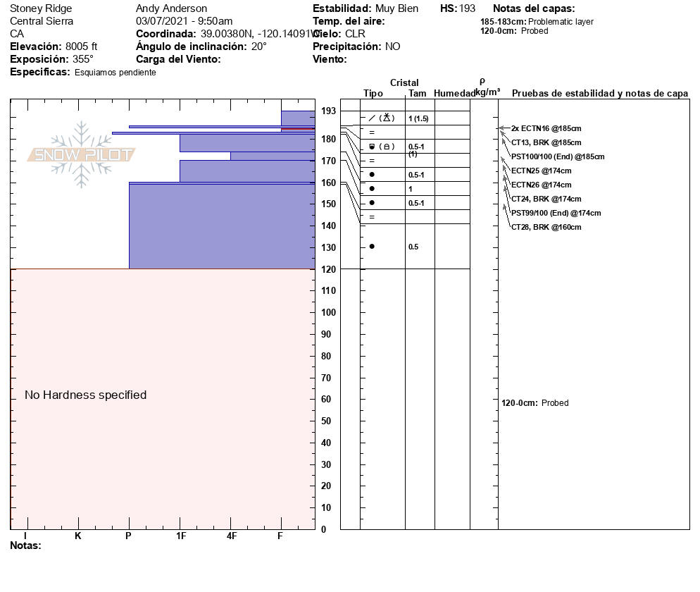Click the arrow pointing to 2x ECTN16
This screenshot has width=700, height=592.
tap(502, 128)
